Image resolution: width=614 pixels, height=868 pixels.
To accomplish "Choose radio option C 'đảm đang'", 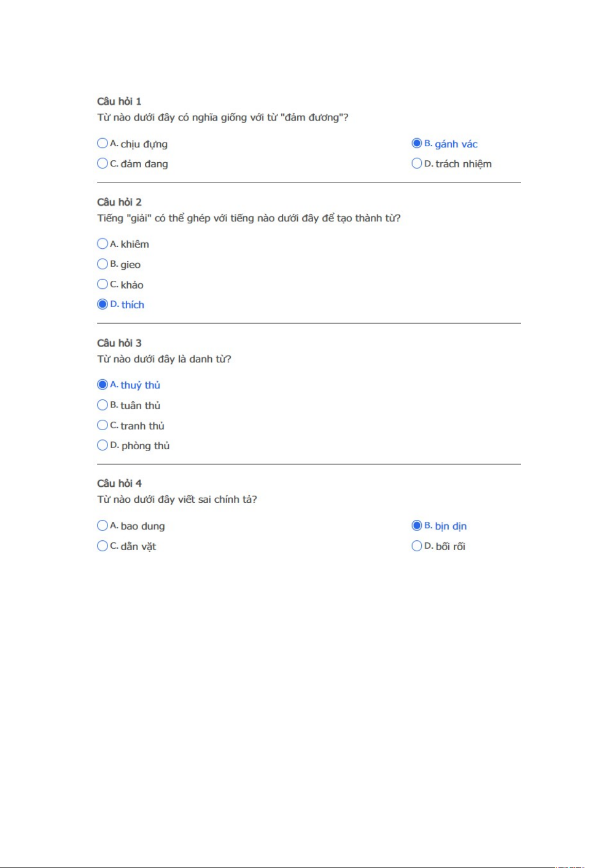I will pos(103,163).
